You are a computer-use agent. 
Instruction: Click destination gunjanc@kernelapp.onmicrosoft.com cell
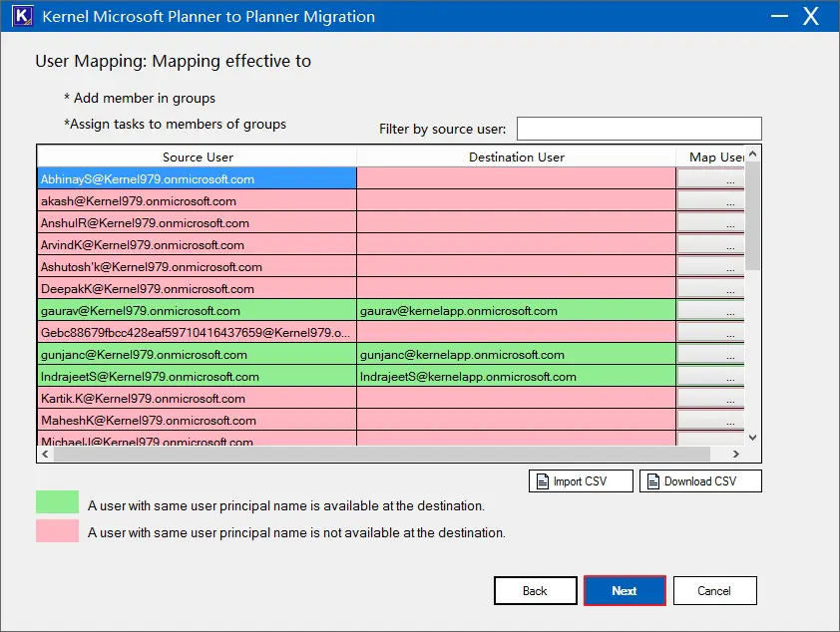click(x=517, y=354)
